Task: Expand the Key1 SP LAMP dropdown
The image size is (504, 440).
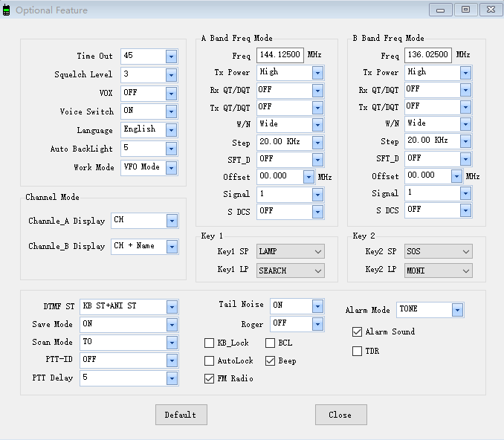Action: pos(317,252)
